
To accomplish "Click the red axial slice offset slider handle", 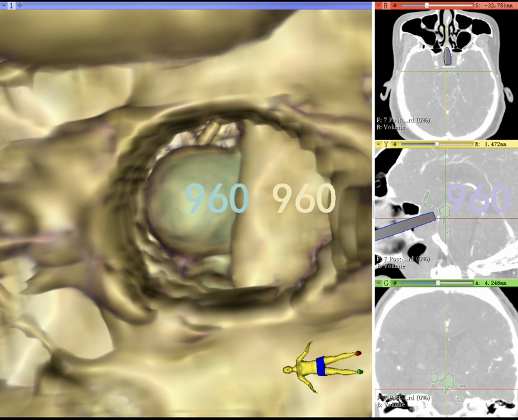I will pyautogui.click(x=427, y=5).
